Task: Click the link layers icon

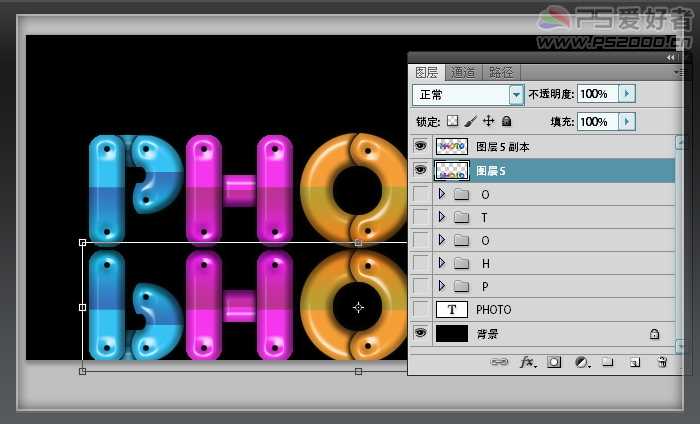Action: tap(499, 362)
